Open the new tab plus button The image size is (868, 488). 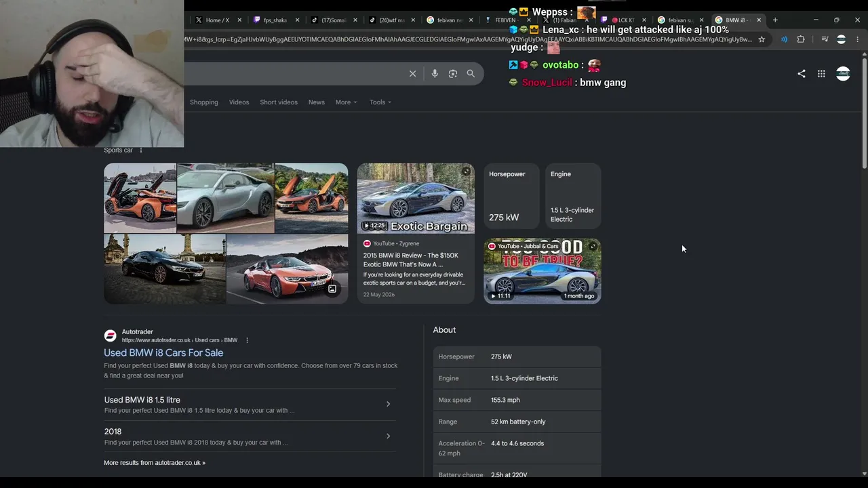pos(775,20)
